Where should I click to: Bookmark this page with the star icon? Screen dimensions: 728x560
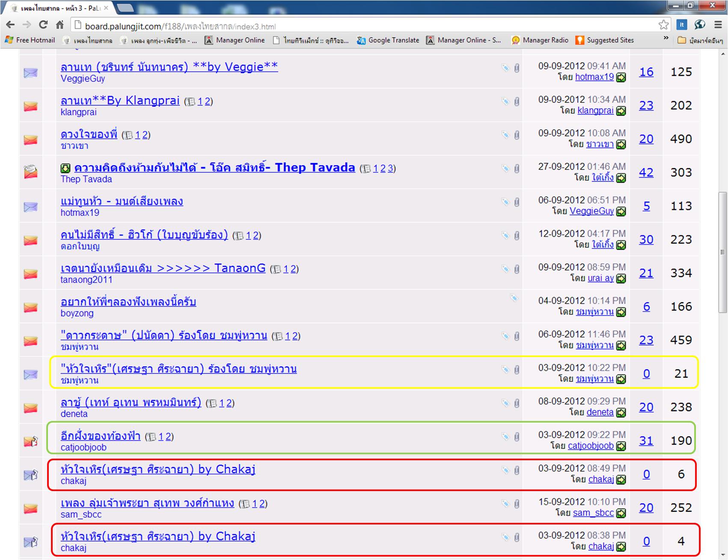tap(663, 25)
